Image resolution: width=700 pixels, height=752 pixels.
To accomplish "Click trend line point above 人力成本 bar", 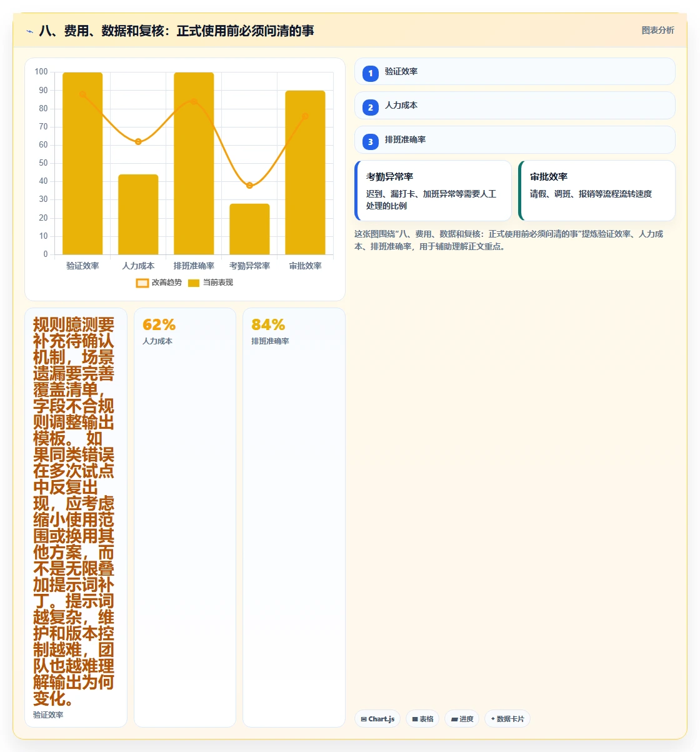I will pyautogui.click(x=138, y=142).
